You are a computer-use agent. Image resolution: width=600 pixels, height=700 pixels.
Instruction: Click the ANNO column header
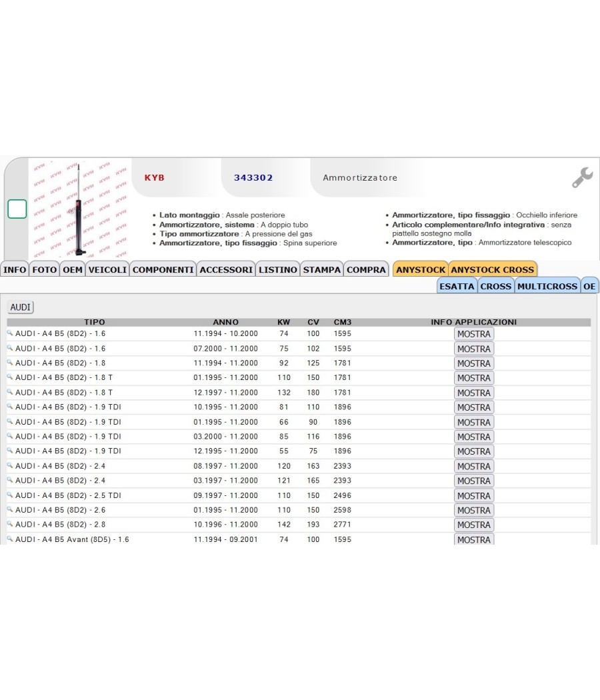(225, 322)
